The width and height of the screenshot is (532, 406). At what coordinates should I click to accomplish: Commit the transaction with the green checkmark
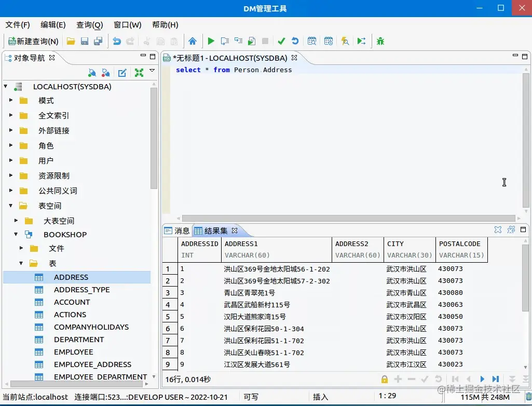pyautogui.click(x=281, y=42)
